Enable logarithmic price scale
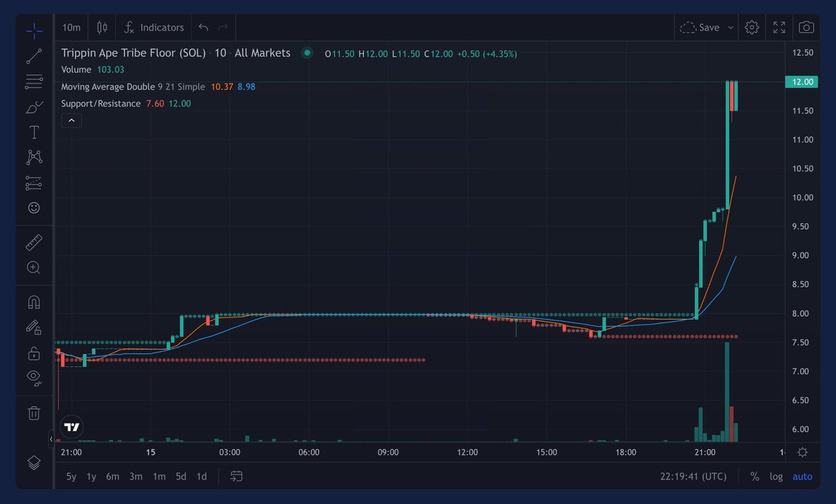The image size is (836, 504). point(776,476)
